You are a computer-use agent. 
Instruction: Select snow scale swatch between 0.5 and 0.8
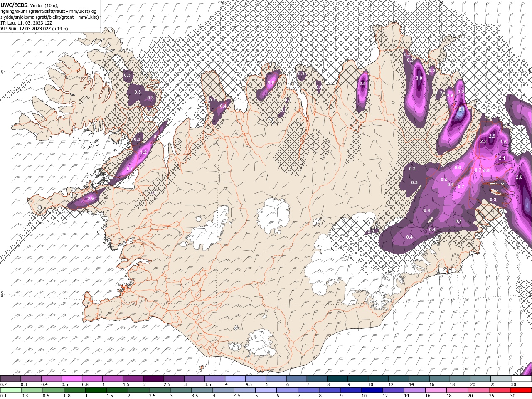point(72,379)
